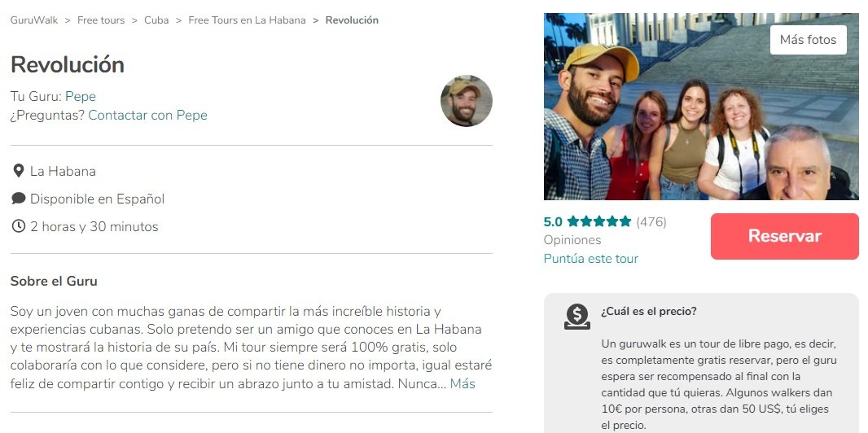Open Free Tours en La Habana breadcrumb
The image size is (868, 433).
coord(247,20)
